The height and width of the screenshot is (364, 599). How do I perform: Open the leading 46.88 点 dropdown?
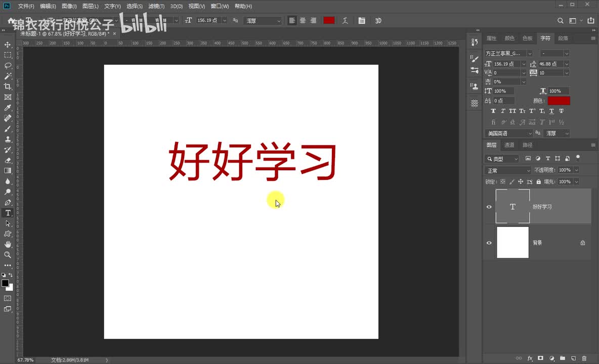tap(567, 64)
